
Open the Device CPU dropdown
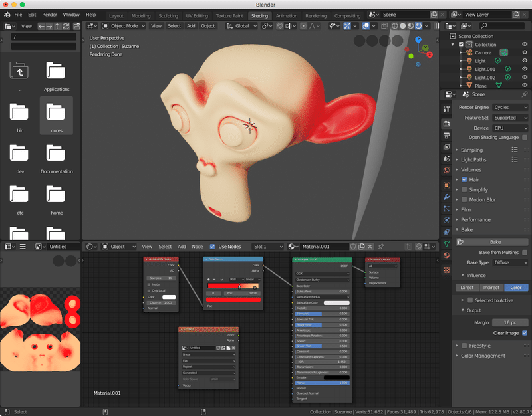(510, 128)
